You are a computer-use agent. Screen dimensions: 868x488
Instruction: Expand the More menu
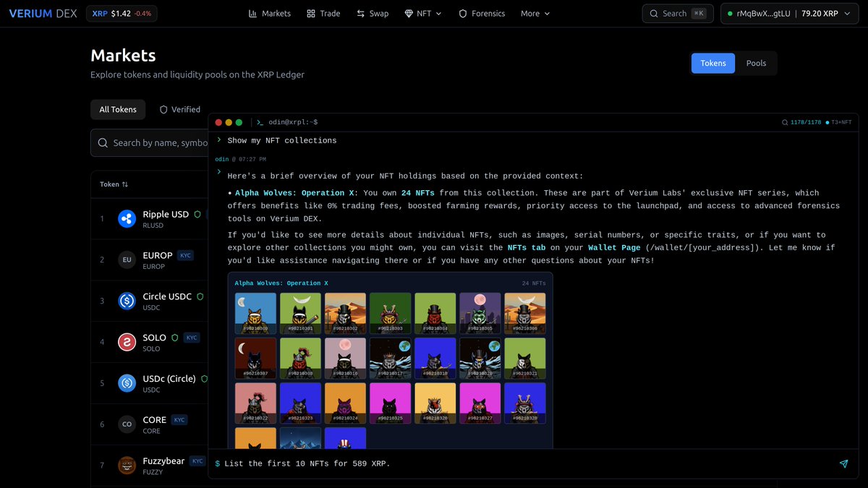point(535,13)
